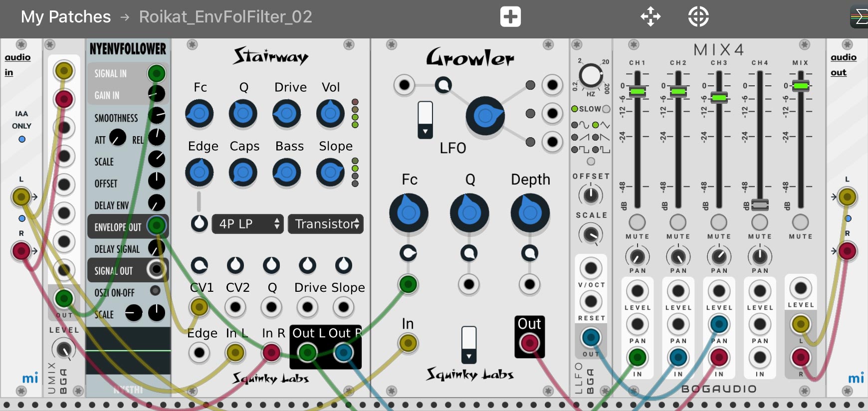Tap the four-arrow move icon in top bar

point(651,16)
